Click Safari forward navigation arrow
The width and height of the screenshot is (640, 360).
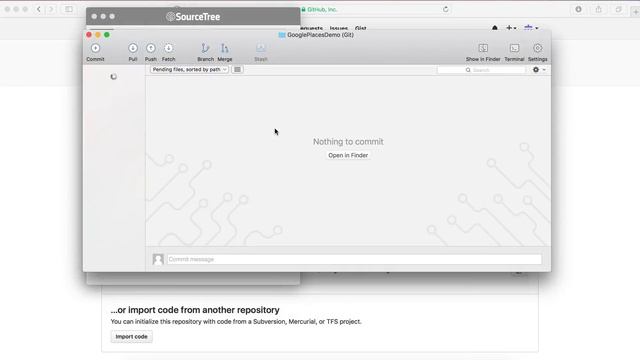click(x=51, y=9)
